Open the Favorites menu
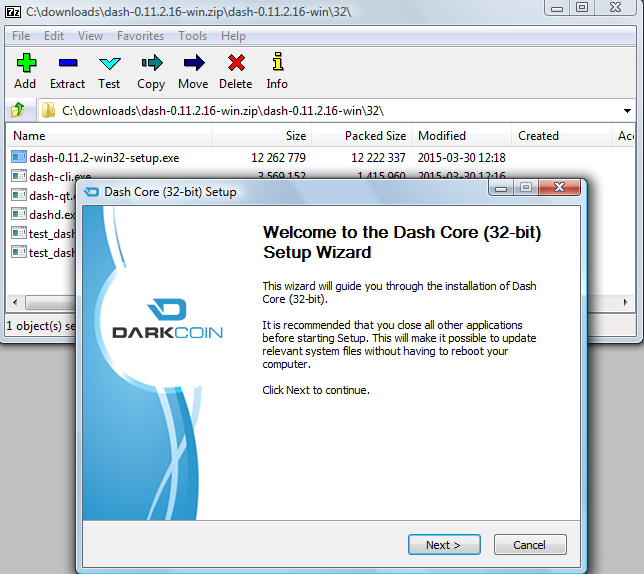 pos(140,36)
